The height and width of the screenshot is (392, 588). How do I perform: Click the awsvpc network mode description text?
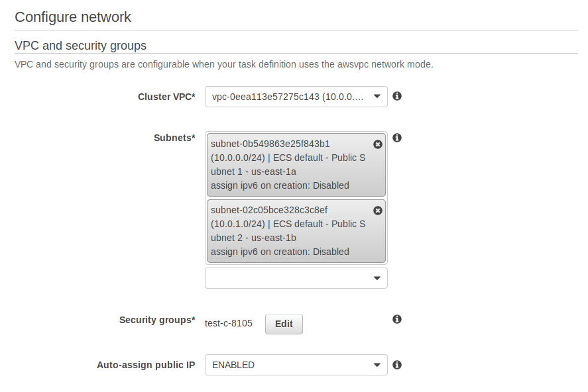click(x=224, y=65)
